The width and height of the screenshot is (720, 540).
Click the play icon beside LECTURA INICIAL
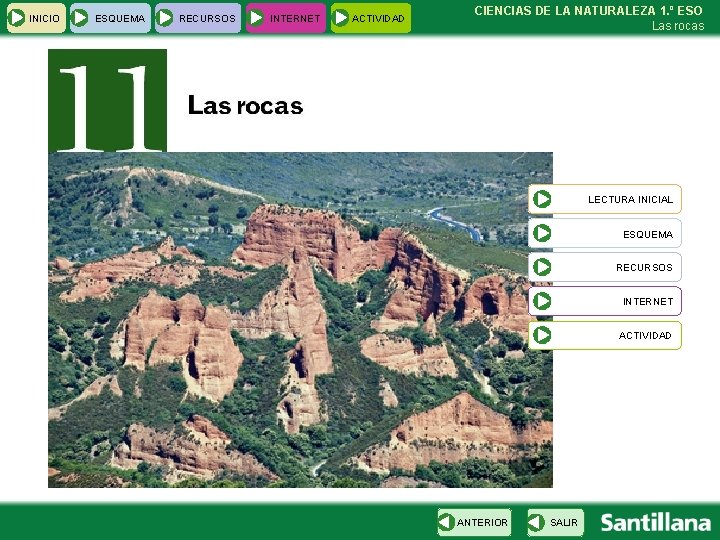(x=542, y=199)
